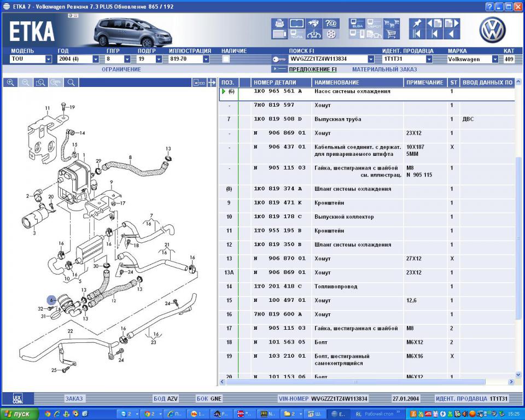This screenshot has height=420, width=525.
Task: Pin current page with pushpin icon
Action: pos(417,24)
